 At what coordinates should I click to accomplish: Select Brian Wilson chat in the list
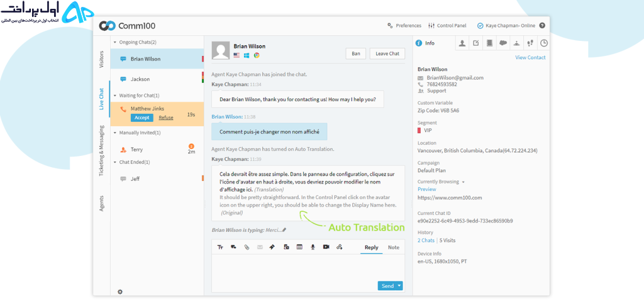click(157, 59)
